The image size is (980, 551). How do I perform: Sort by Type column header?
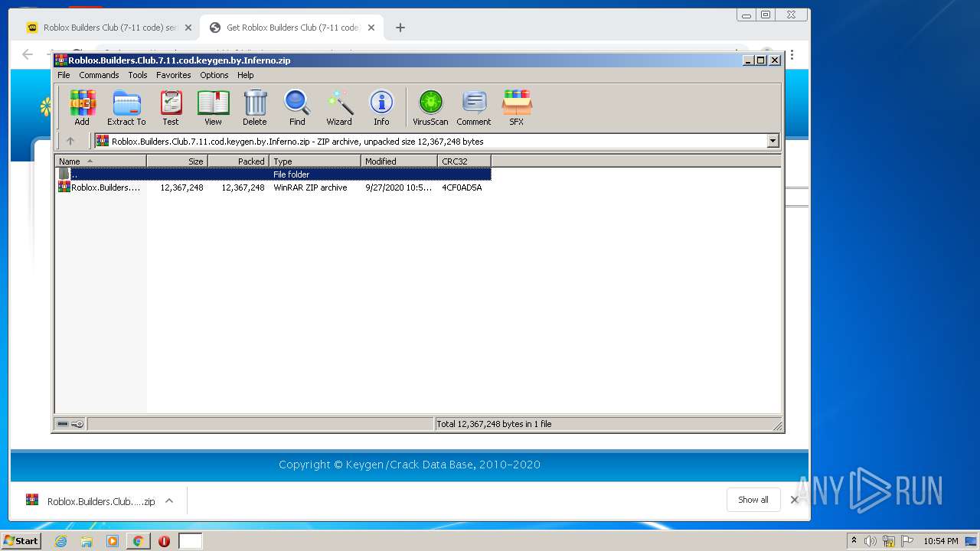tap(315, 161)
